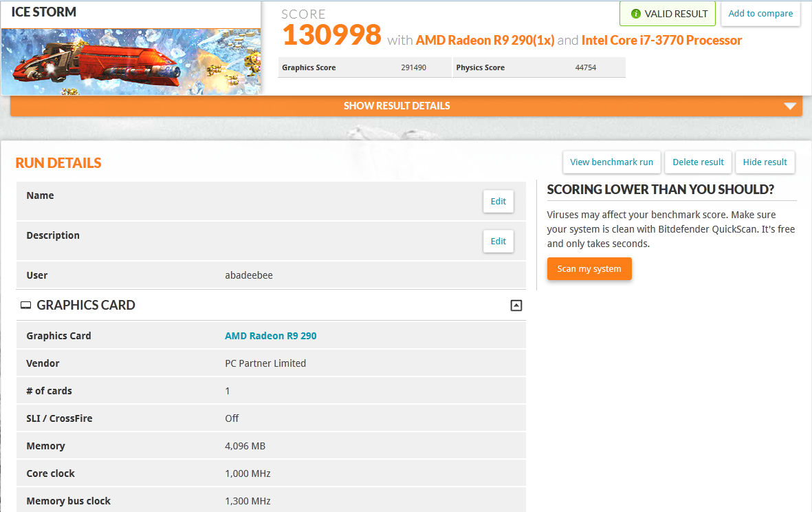Click the SLI / CrossFire value Off
Viewport: 812px width, 512px height.
pos(232,418)
